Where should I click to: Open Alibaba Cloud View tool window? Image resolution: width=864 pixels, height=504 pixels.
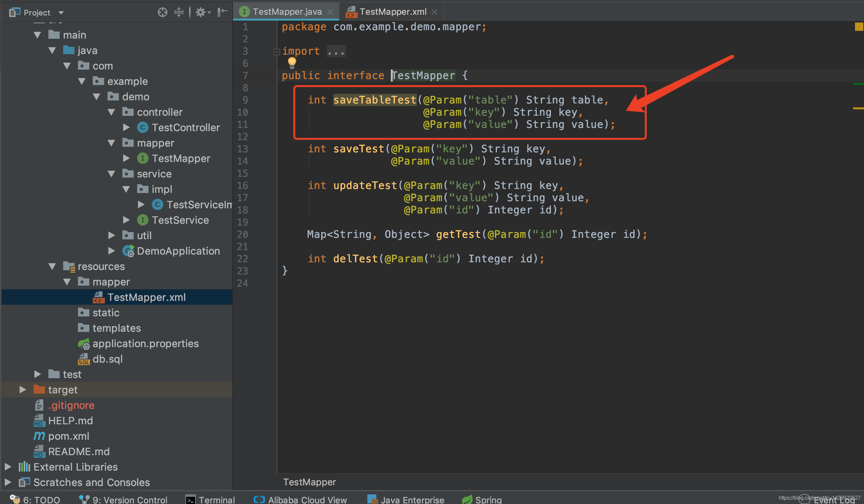click(300, 500)
